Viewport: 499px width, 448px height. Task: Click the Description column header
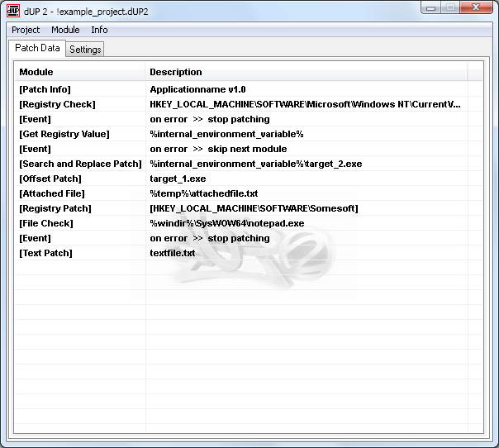[307, 72]
